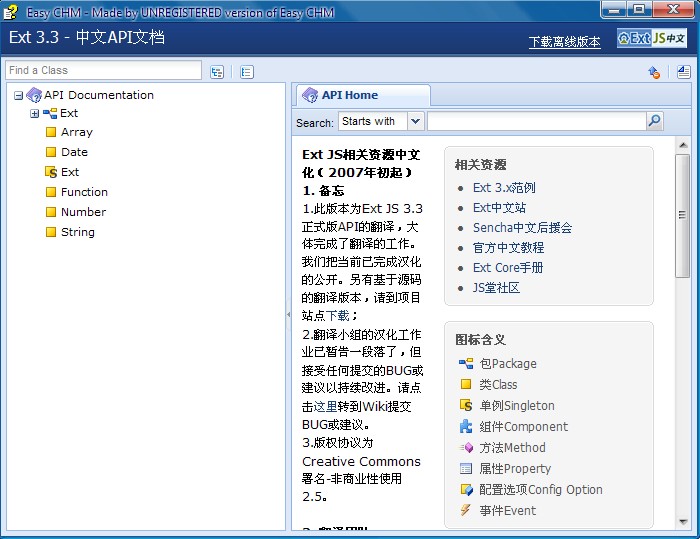The image size is (700, 539).
Task: Click the Date class icon
Action: (51, 152)
